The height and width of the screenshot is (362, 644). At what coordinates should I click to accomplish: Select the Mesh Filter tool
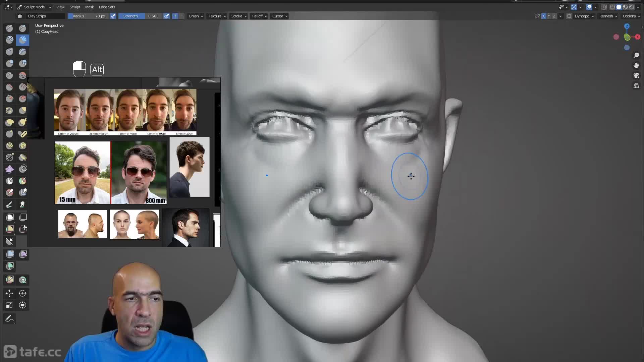(9, 254)
